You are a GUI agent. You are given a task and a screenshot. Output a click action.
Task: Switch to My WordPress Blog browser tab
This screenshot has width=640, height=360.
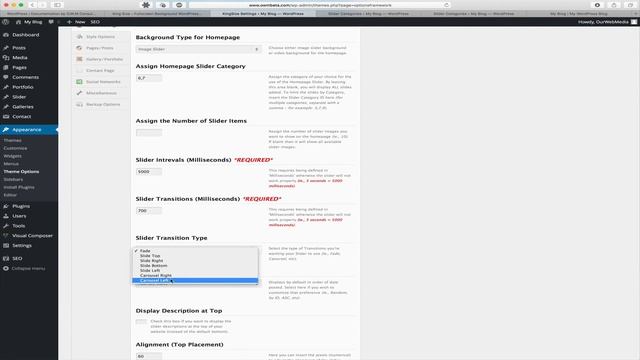[578, 13]
